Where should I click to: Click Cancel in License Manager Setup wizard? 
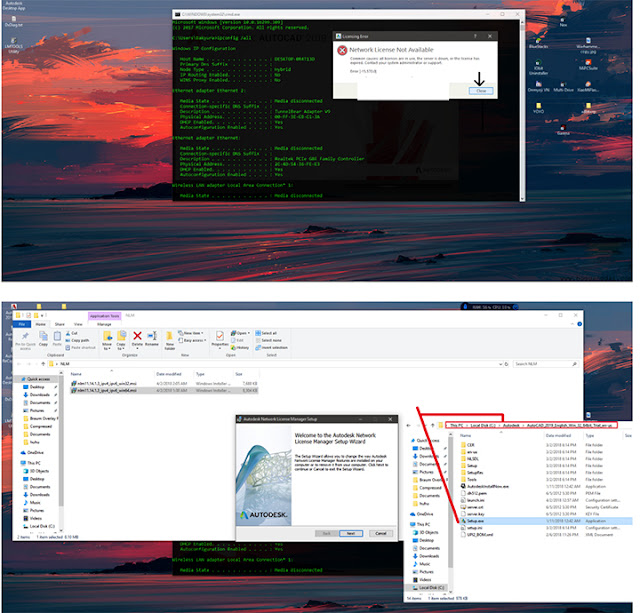[380, 533]
